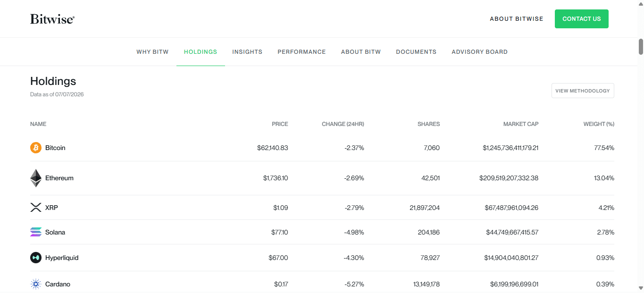644x293 pixels.
Task: Click the Bitcoin name text
Action: (x=55, y=148)
